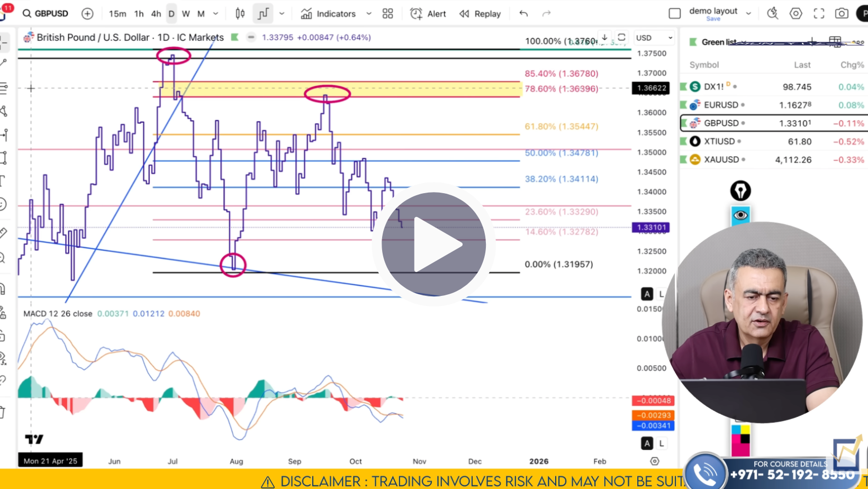Click the Save link under demo layout
Viewport: 868px width, 489px height.
tap(713, 19)
